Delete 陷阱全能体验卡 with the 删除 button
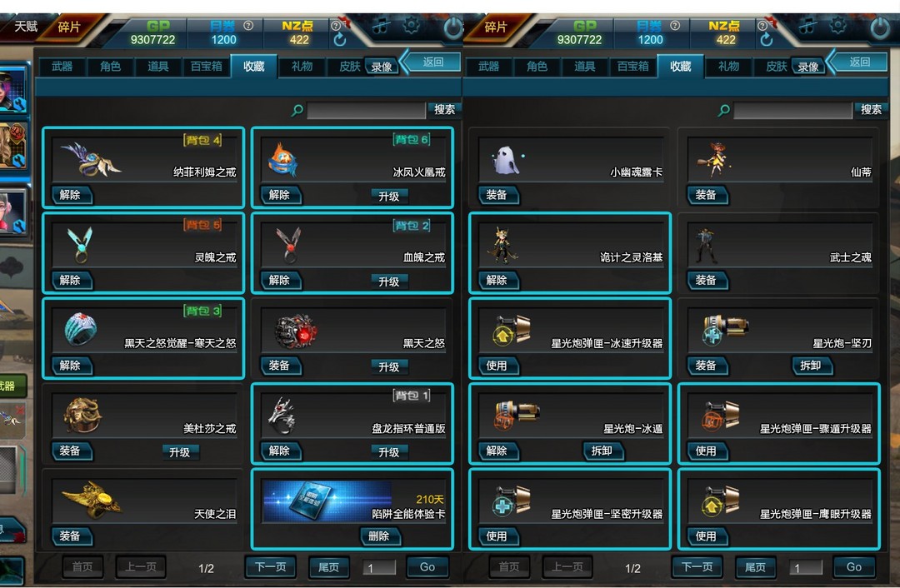 click(x=379, y=536)
